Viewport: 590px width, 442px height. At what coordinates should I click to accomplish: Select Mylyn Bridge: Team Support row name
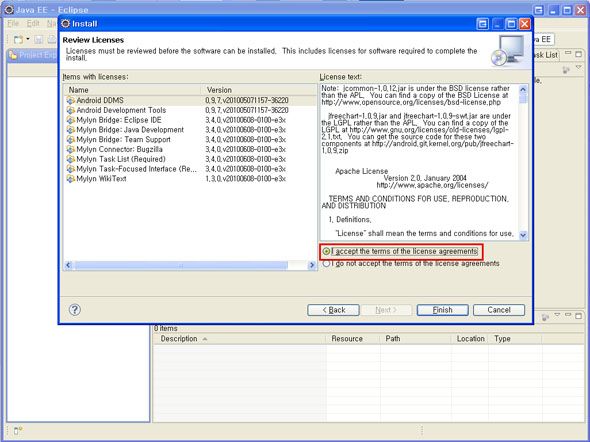point(123,140)
